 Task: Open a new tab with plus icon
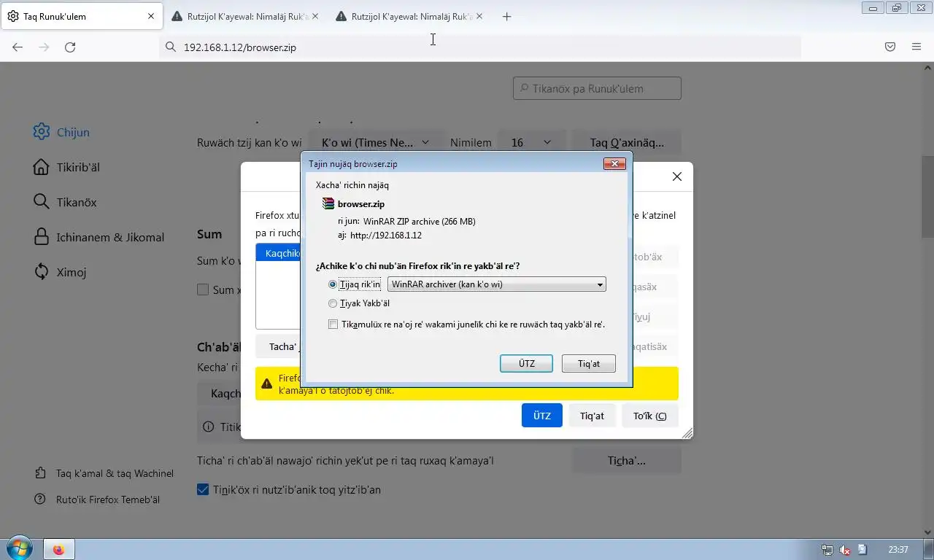tap(507, 16)
